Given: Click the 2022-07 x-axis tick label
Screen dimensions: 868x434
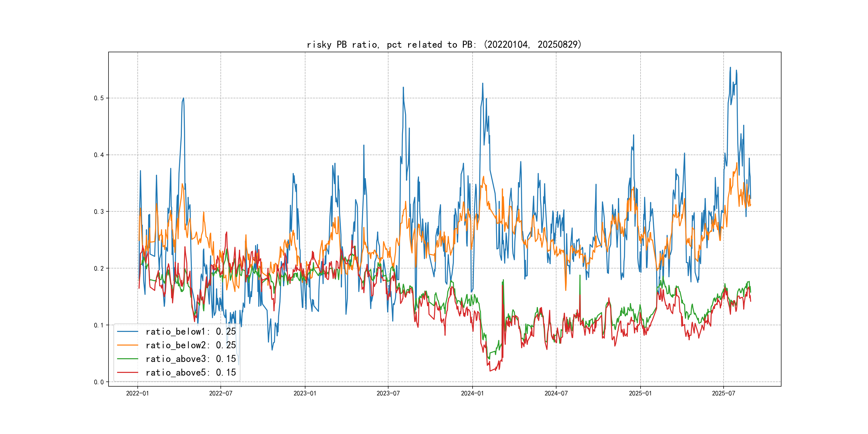Looking at the screenshot, I should (221, 393).
